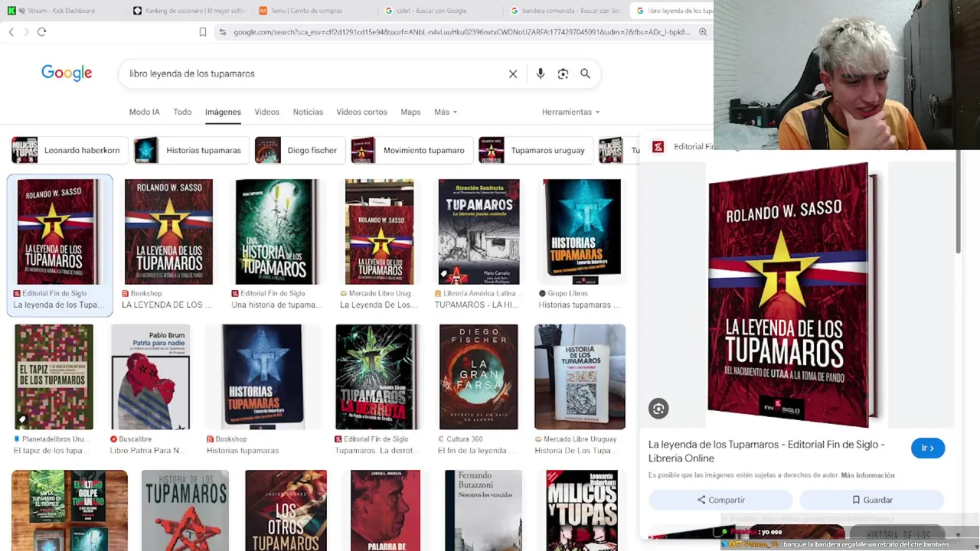Image resolution: width=980 pixels, height=551 pixels.
Task: Open the Grupo Libros Historias tupamaras thumbnail
Action: point(582,232)
